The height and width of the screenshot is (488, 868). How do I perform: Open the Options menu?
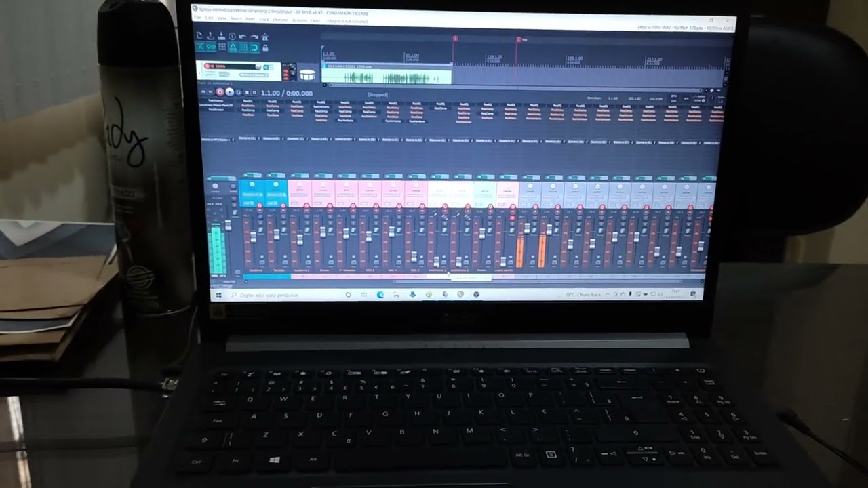click(281, 20)
